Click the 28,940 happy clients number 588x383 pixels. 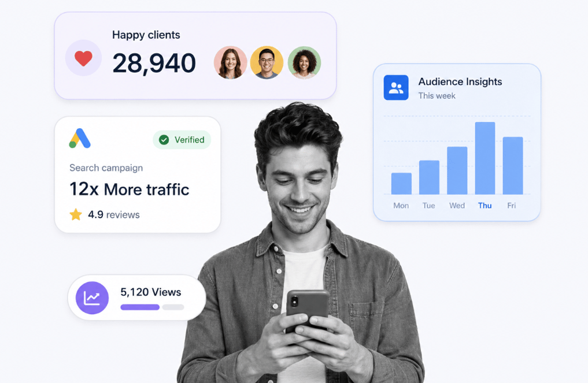click(154, 64)
